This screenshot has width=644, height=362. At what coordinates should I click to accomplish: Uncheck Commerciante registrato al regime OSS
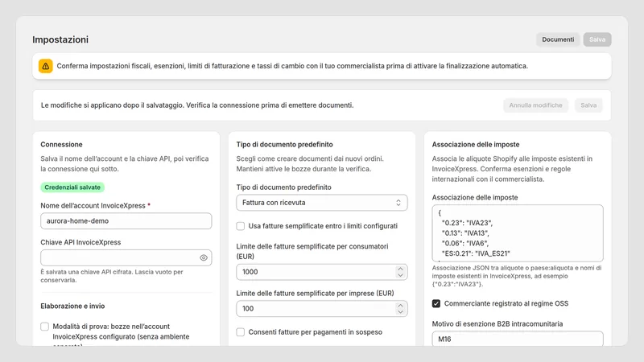pyautogui.click(x=436, y=304)
